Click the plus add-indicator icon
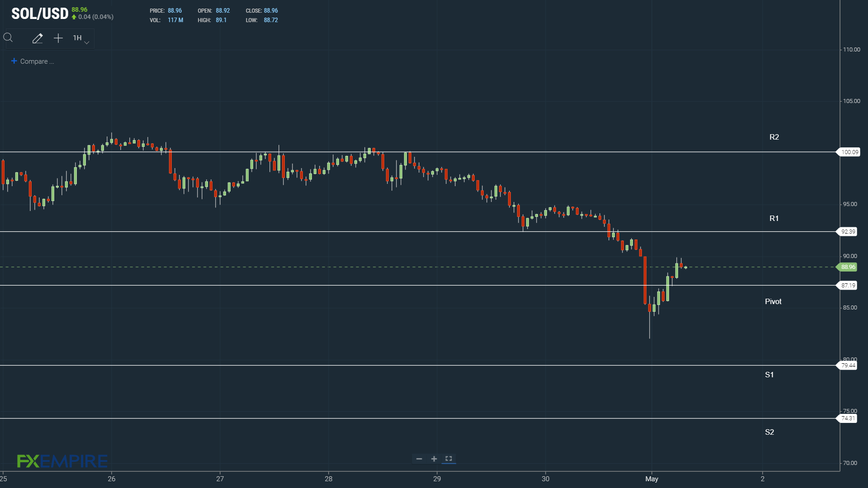The image size is (868, 488). (58, 38)
